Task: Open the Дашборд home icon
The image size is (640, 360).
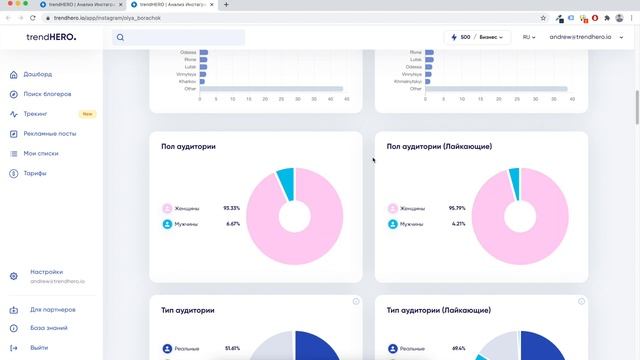Action: [13, 75]
